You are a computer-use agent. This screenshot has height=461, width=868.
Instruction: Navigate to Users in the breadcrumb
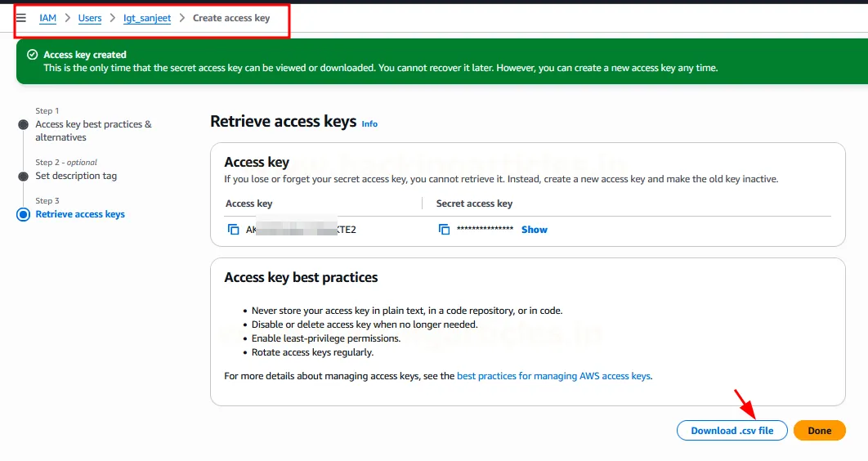pos(90,18)
